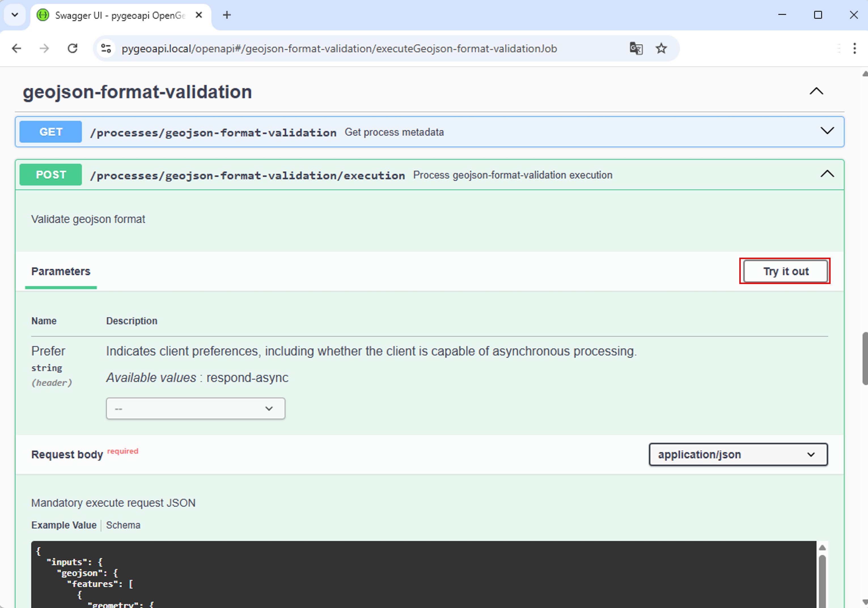
Task: Open tab search dropdown arrow
Action: pyautogui.click(x=15, y=15)
